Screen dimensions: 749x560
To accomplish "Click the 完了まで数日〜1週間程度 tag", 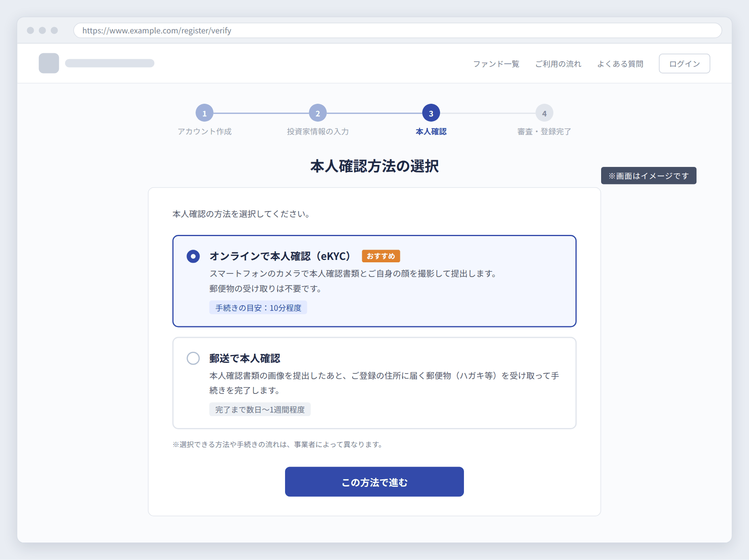I will (260, 409).
